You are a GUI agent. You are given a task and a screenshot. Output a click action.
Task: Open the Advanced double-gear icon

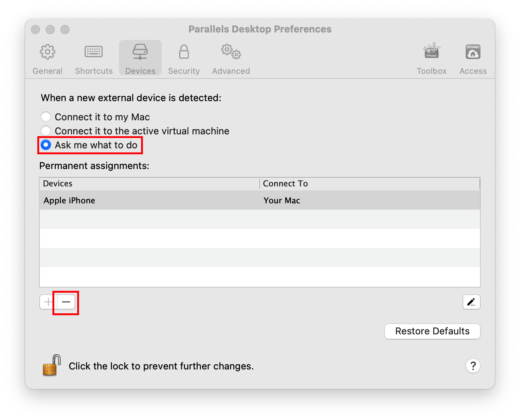coord(231,52)
